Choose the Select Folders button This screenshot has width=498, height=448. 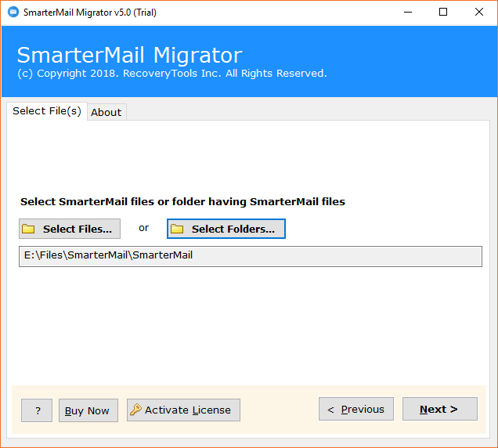(226, 229)
